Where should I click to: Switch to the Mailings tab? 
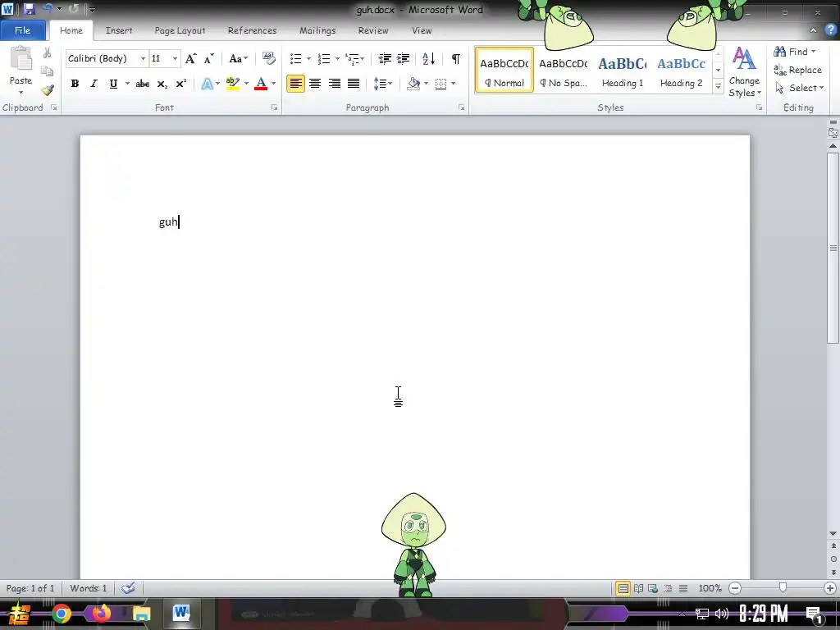click(x=317, y=30)
